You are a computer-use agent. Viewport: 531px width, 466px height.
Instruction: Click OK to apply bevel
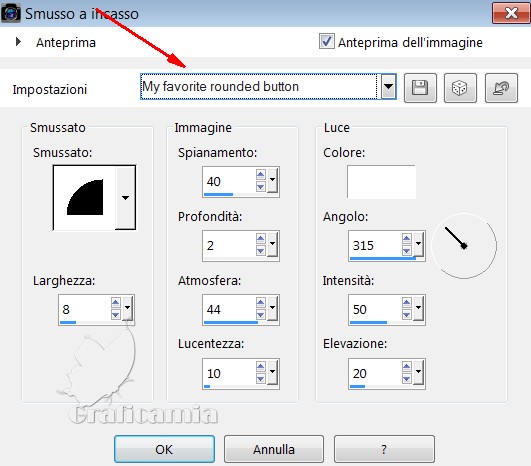[x=164, y=449]
